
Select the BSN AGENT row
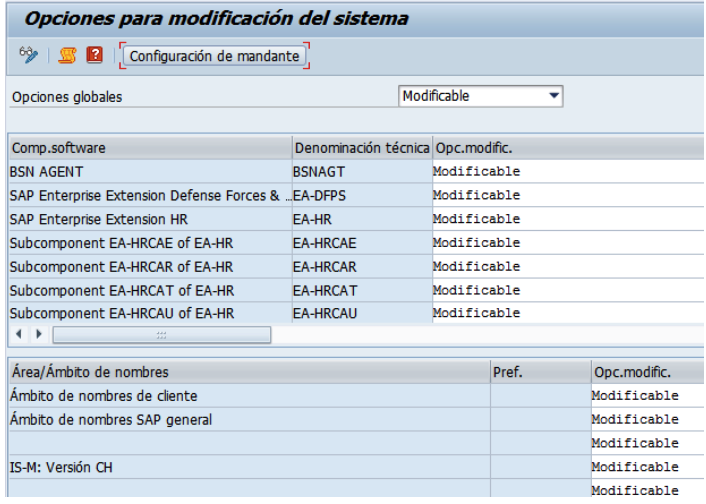[150, 172]
